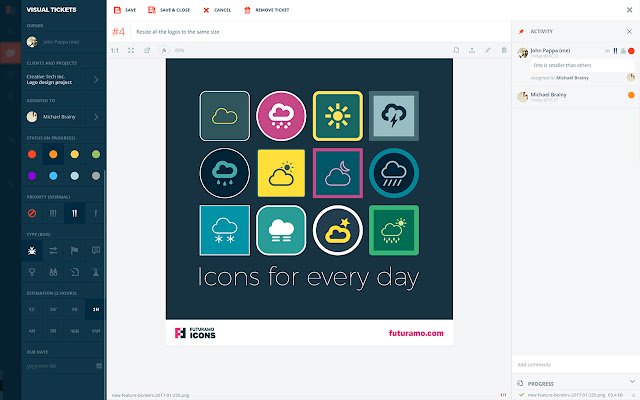Expand the Creative Tech Inc. project chooser

pos(96,80)
